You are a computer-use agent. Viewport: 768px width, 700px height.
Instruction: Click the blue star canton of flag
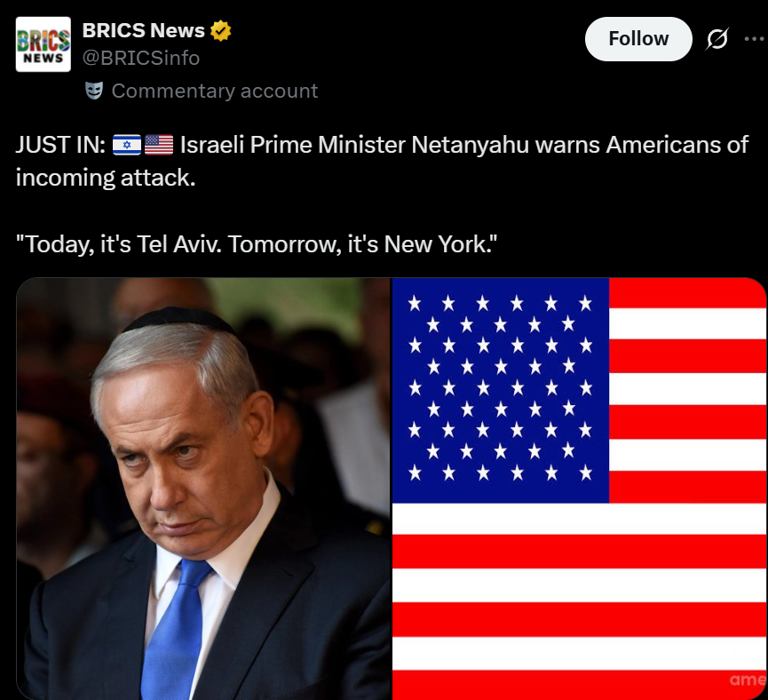(501, 390)
